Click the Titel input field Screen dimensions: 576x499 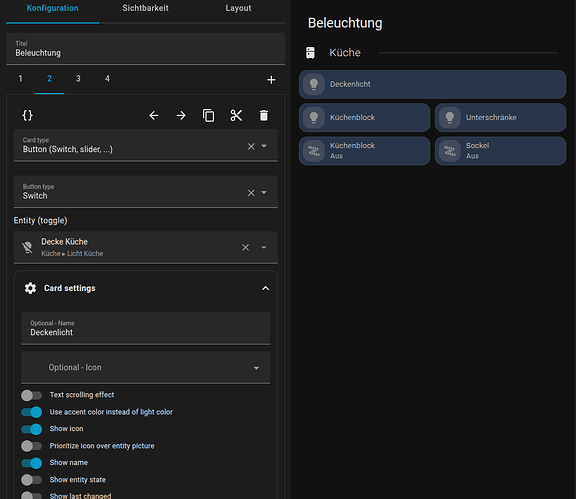(x=145, y=49)
